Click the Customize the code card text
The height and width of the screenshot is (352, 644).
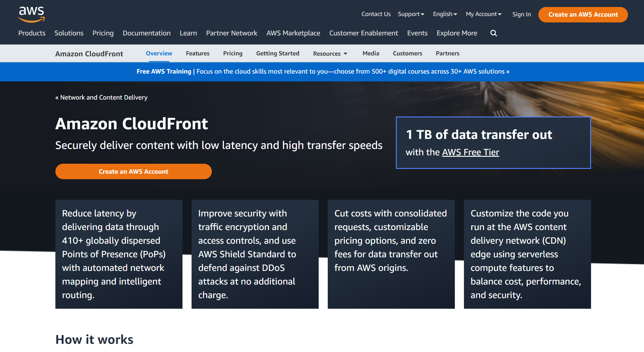(x=526, y=254)
